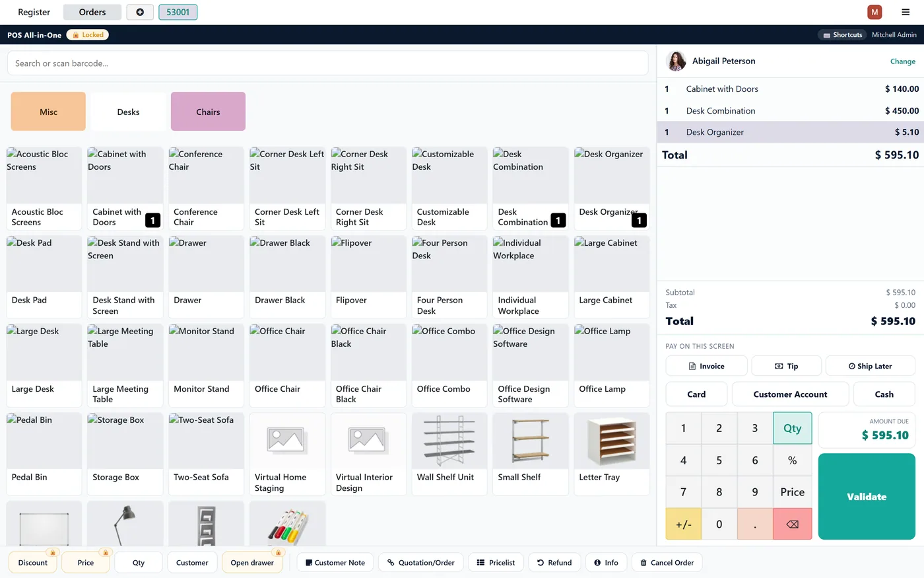Select the whiteboard product image
The height and width of the screenshot is (578, 924).
(x=44, y=523)
